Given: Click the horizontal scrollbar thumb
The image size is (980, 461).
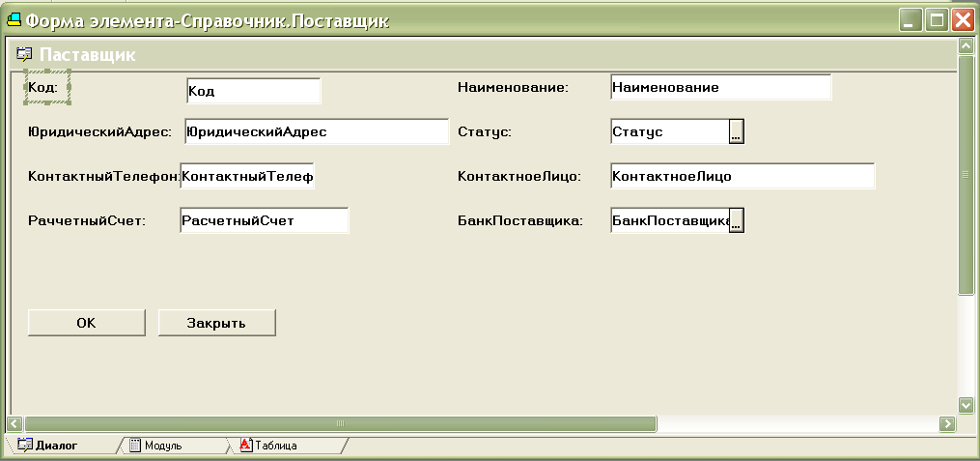Looking at the screenshot, I should 340,423.
